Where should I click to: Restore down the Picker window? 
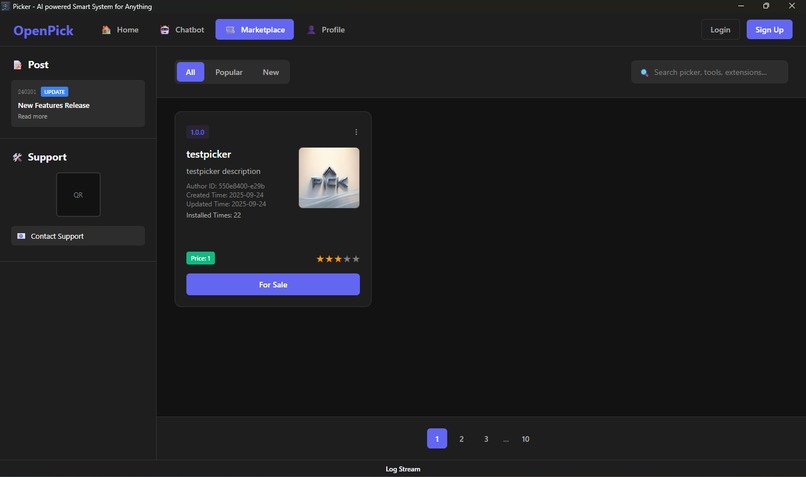[x=766, y=6]
